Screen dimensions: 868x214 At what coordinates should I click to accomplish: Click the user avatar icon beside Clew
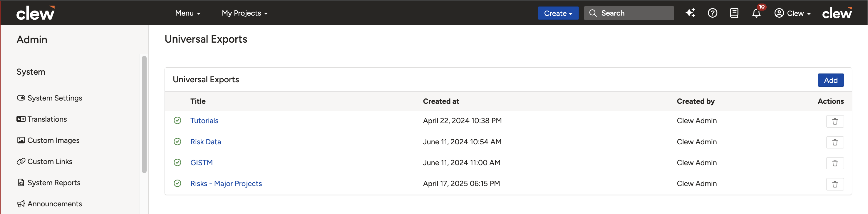[x=779, y=13]
